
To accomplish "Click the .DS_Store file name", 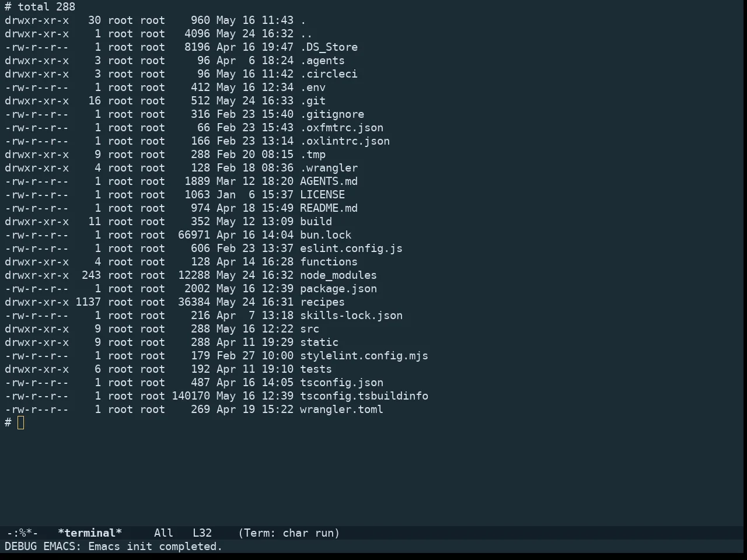I will pos(329,47).
